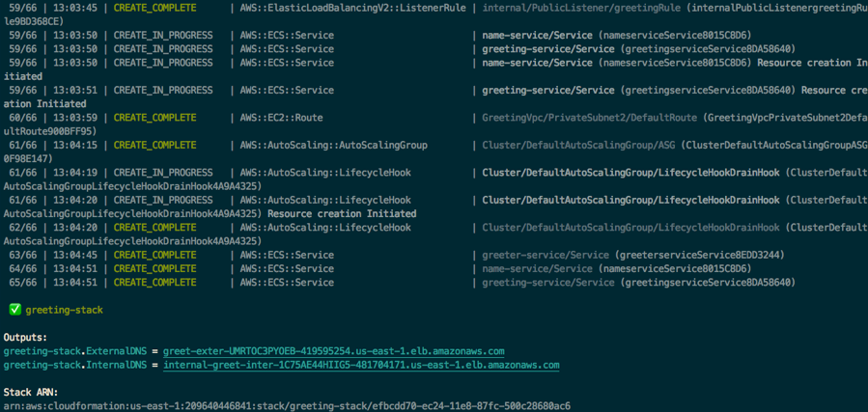Open the InternalDNS load balancer URL
This screenshot has height=412, width=868.
click(361, 366)
